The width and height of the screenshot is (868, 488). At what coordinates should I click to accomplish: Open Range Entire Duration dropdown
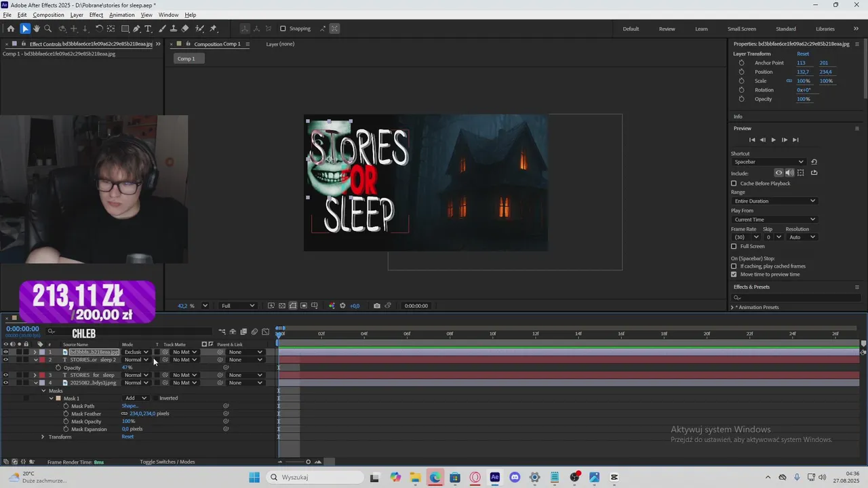tap(774, 201)
